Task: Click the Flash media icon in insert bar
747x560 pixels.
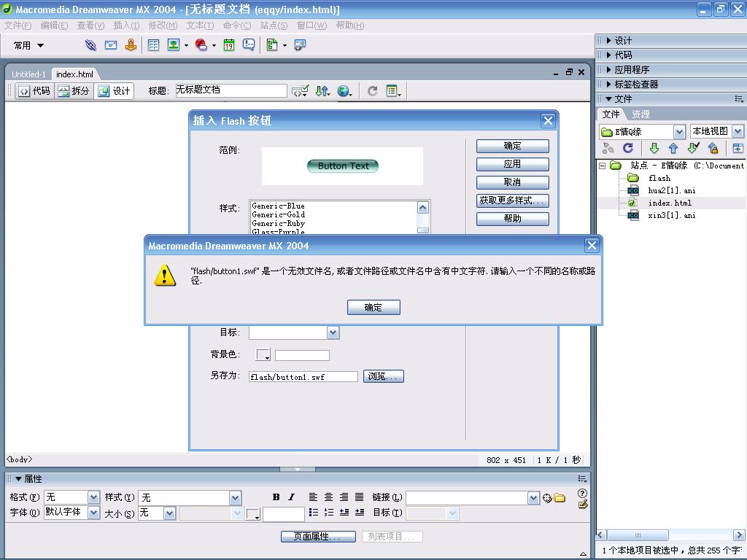Action: tap(201, 45)
